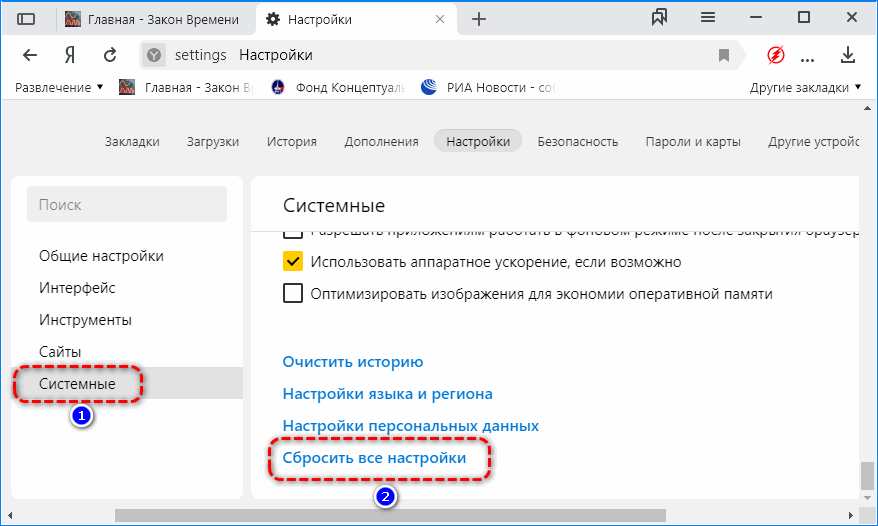Viewport: 878px width, 526px height.
Task: Disable 'Использовать аппаратное ускорение' checkbox
Action: [x=293, y=262]
